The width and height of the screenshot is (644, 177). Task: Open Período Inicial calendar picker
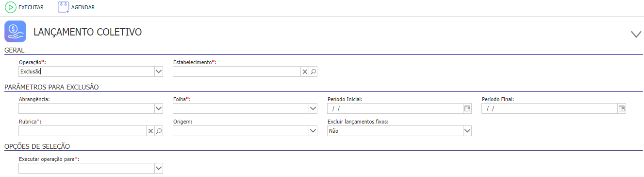467,108
